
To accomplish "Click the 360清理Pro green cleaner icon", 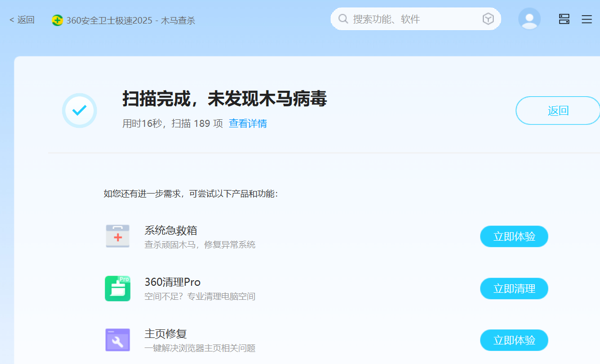I will click(117, 288).
